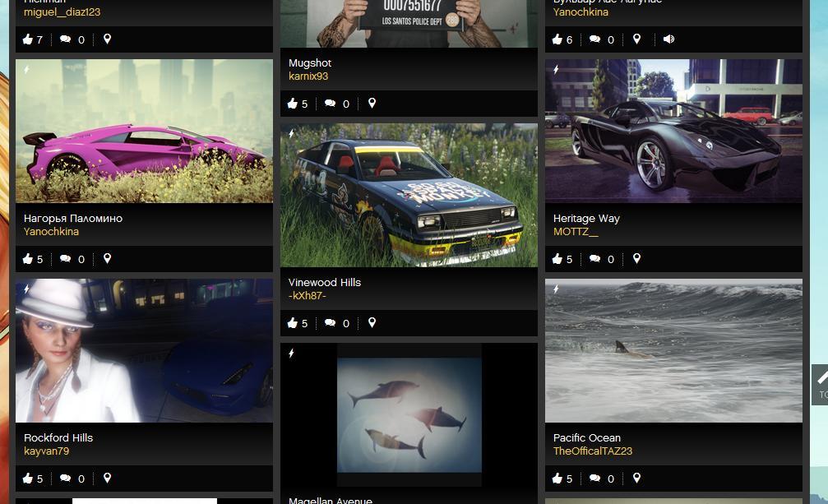Show map location for miguel_diaz123 photo
The image size is (828, 504).
pyautogui.click(x=107, y=39)
